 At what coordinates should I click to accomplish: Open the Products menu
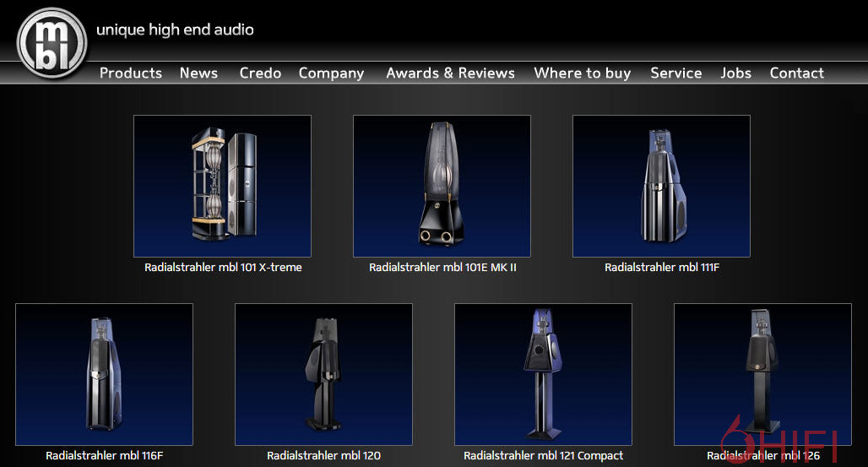point(131,73)
